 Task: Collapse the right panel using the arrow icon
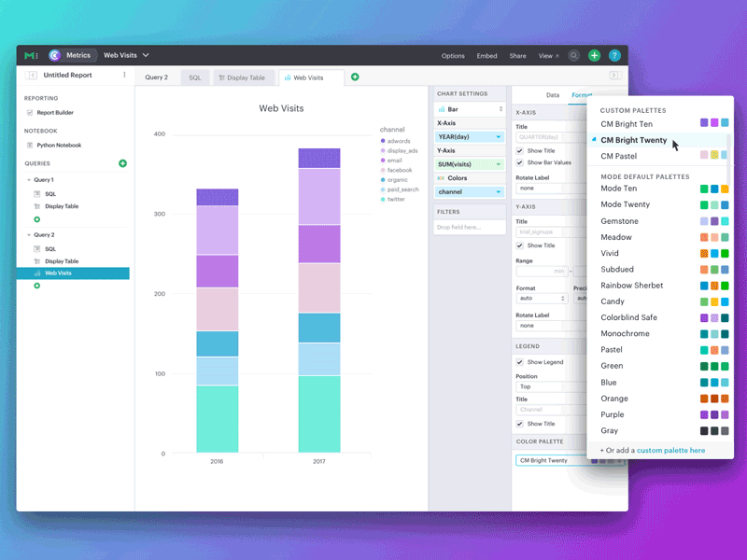point(615,76)
